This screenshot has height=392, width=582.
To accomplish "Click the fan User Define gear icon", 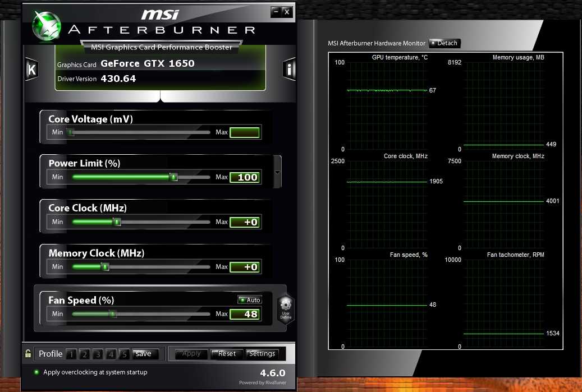I will pos(285,307).
